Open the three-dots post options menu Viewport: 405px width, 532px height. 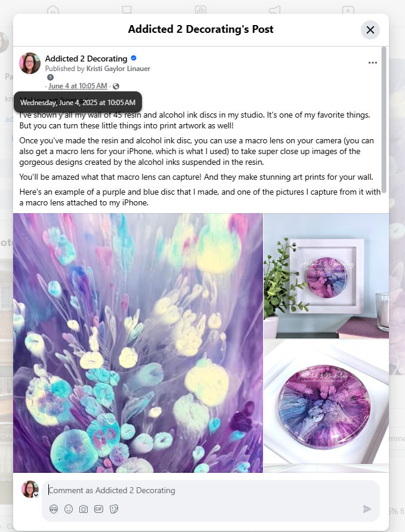point(372,63)
